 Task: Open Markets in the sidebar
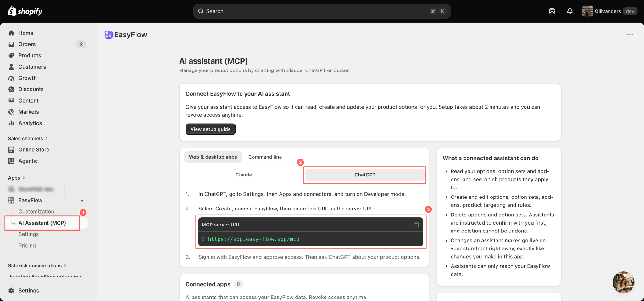tap(29, 112)
